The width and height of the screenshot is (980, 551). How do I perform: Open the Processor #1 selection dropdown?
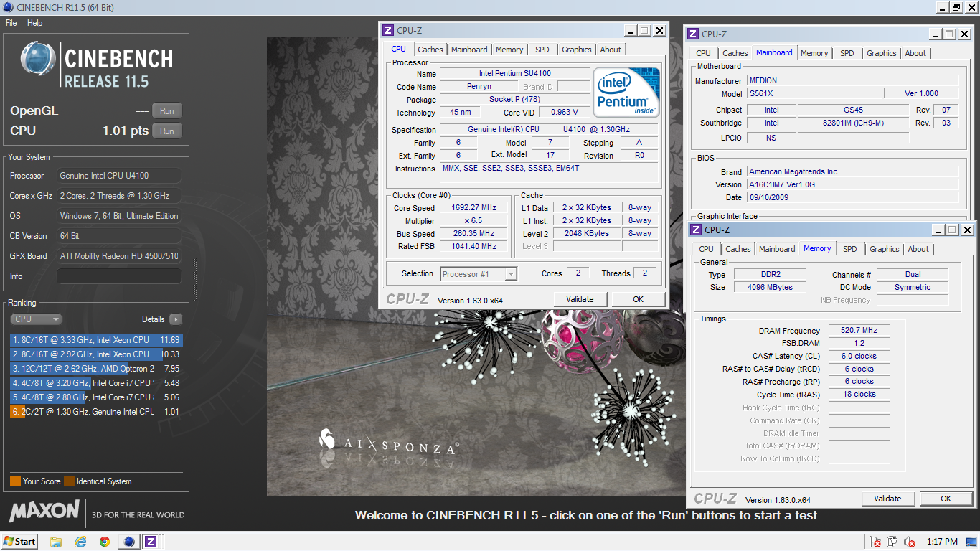point(478,274)
